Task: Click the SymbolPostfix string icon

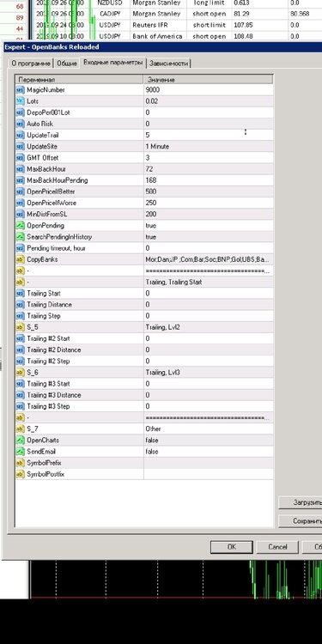Action: point(20,474)
